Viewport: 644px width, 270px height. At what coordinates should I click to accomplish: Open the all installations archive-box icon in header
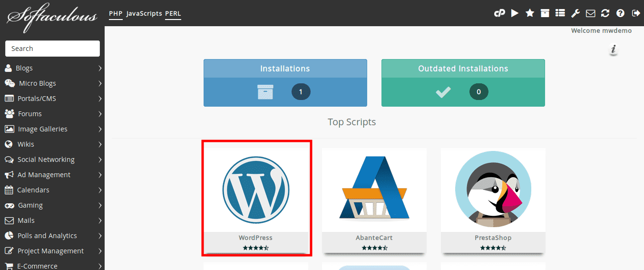[x=545, y=13]
